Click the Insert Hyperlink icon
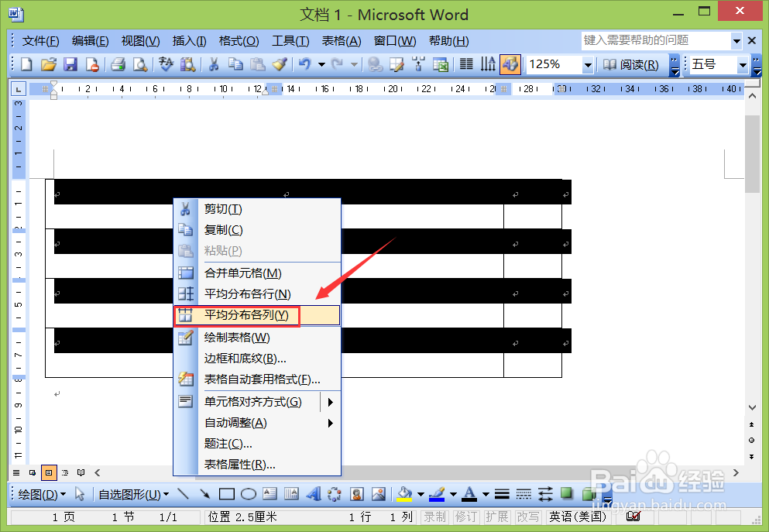The height and width of the screenshot is (532, 769). click(x=375, y=65)
